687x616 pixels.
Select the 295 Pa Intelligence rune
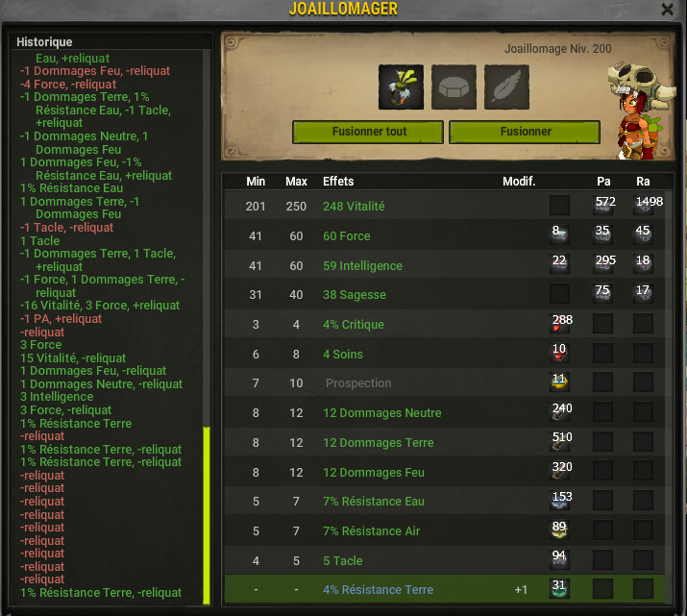pyautogui.click(x=603, y=264)
